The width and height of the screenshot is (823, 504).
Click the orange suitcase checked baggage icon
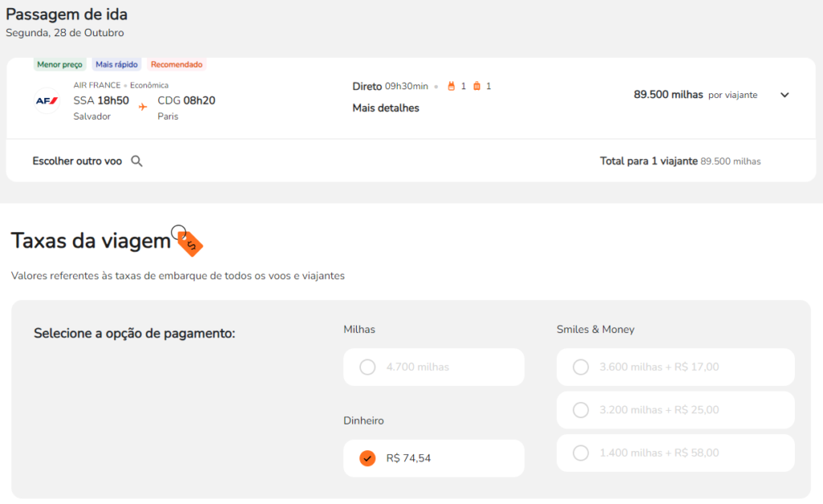477,86
